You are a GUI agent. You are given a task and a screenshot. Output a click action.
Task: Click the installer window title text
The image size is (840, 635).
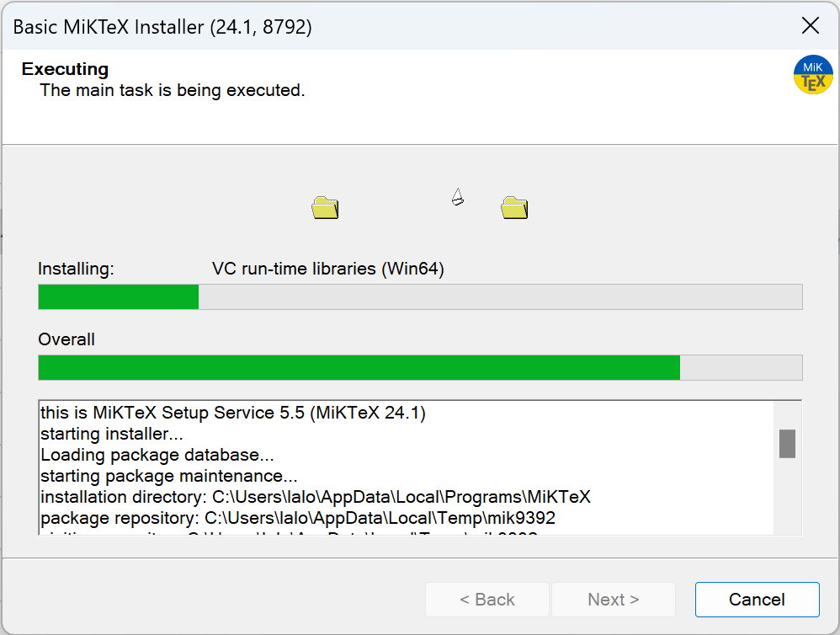(x=162, y=27)
